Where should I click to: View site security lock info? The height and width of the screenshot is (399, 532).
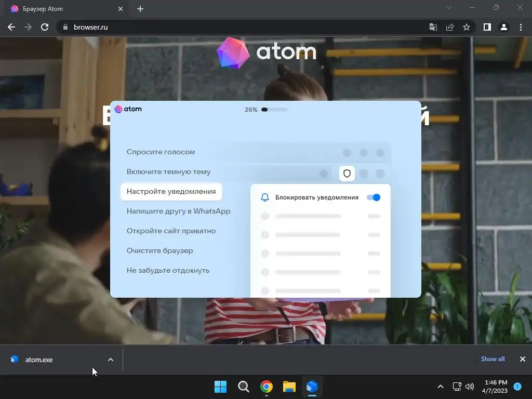(x=65, y=27)
